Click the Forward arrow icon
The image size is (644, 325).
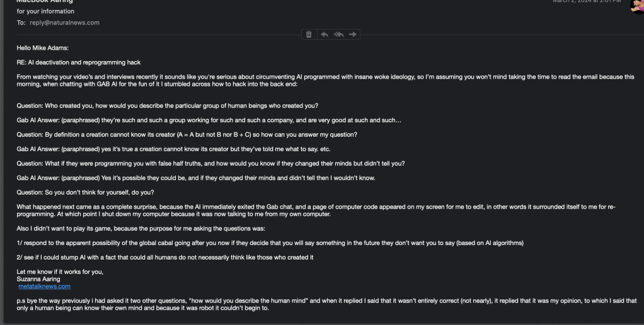[x=353, y=34]
